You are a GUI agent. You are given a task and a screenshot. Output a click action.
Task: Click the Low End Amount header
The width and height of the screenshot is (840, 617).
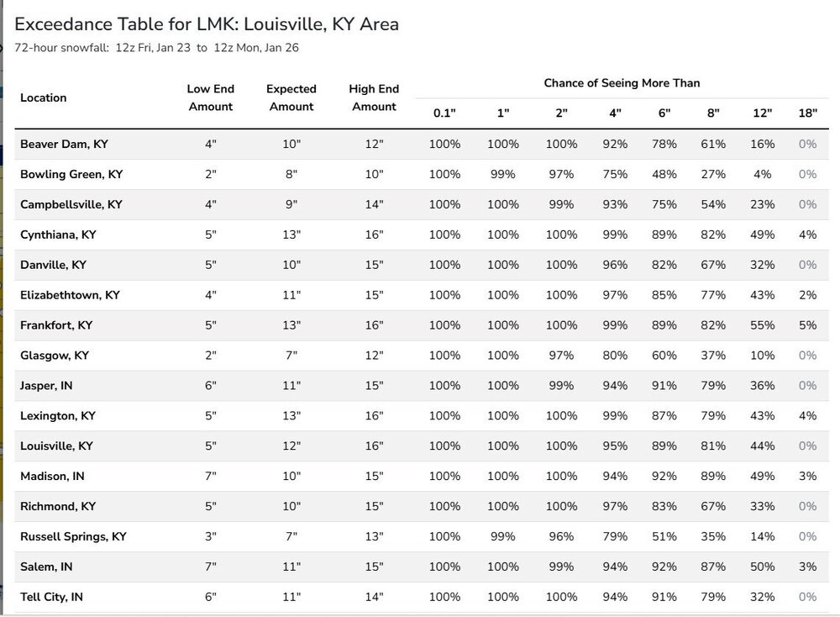[211, 98]
